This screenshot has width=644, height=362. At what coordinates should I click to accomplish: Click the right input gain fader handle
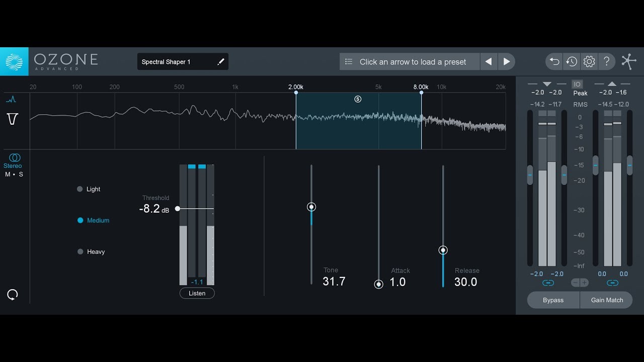(564, 174)
